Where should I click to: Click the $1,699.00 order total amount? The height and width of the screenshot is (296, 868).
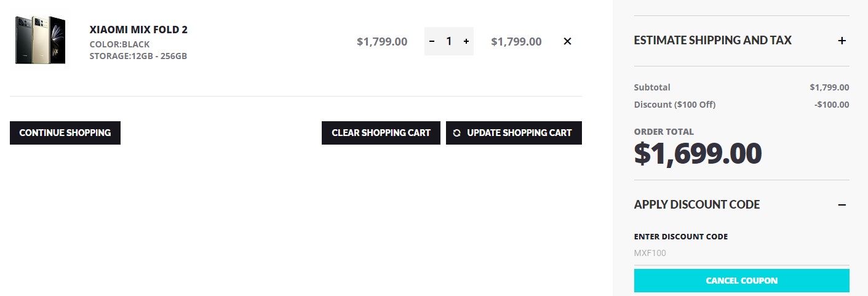click(698, 154)
